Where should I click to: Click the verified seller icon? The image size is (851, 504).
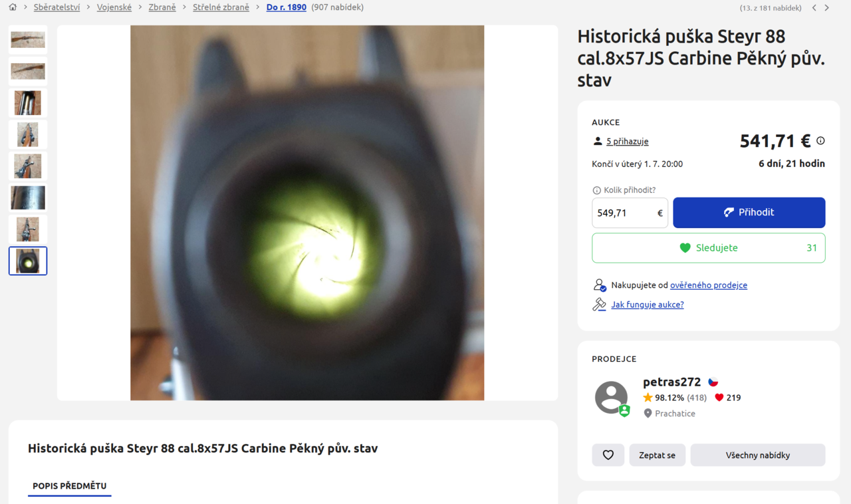click(599, 285)
